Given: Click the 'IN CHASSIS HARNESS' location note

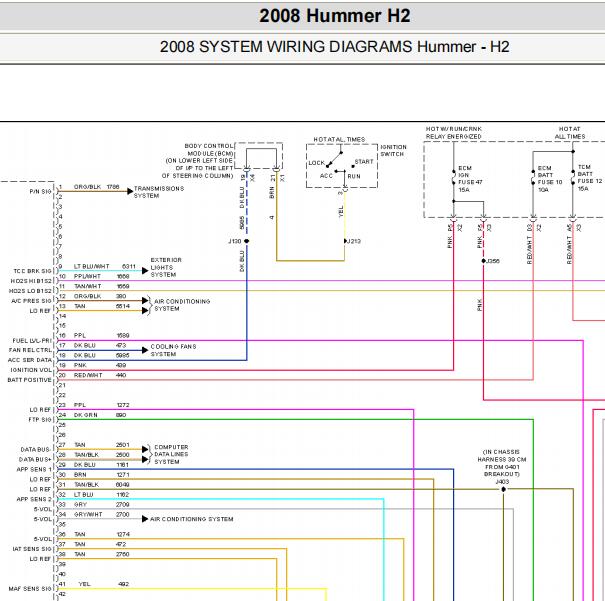Looking at the screenshot, I should click(502, 463).
